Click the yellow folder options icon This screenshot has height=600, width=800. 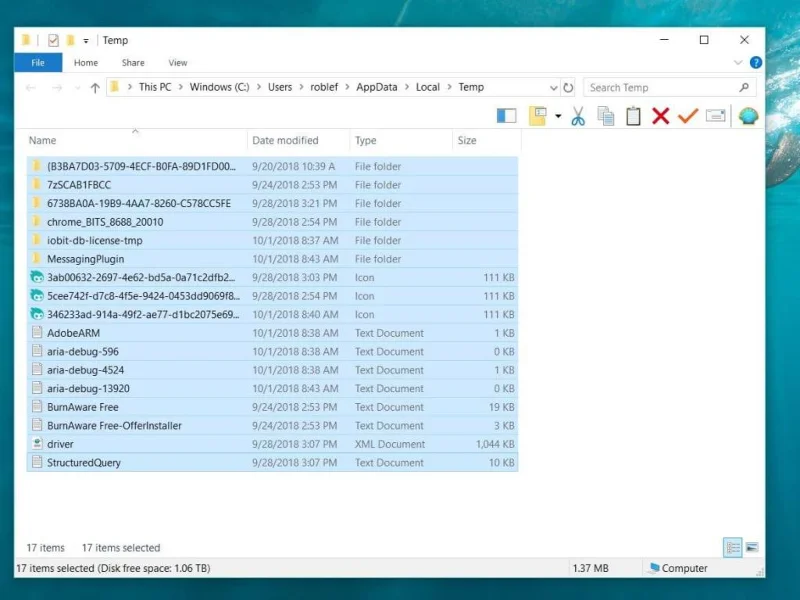coord(538,116)
